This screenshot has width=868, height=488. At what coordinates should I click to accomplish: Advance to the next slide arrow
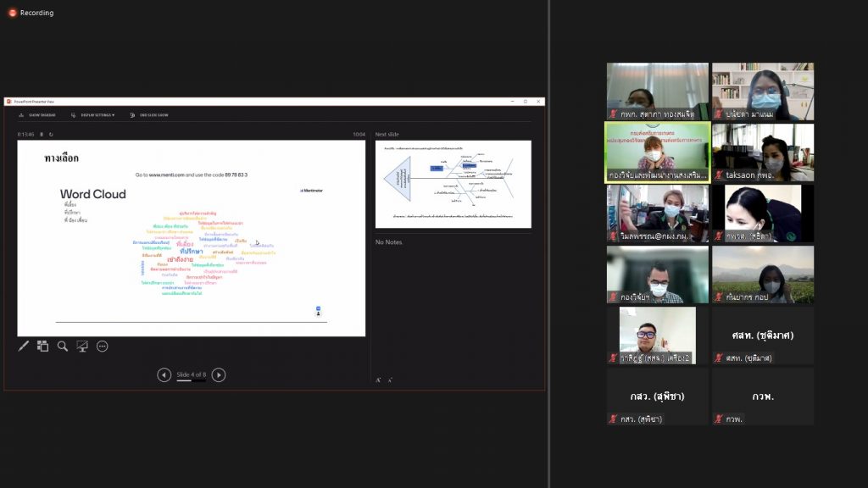pos(219,374)
